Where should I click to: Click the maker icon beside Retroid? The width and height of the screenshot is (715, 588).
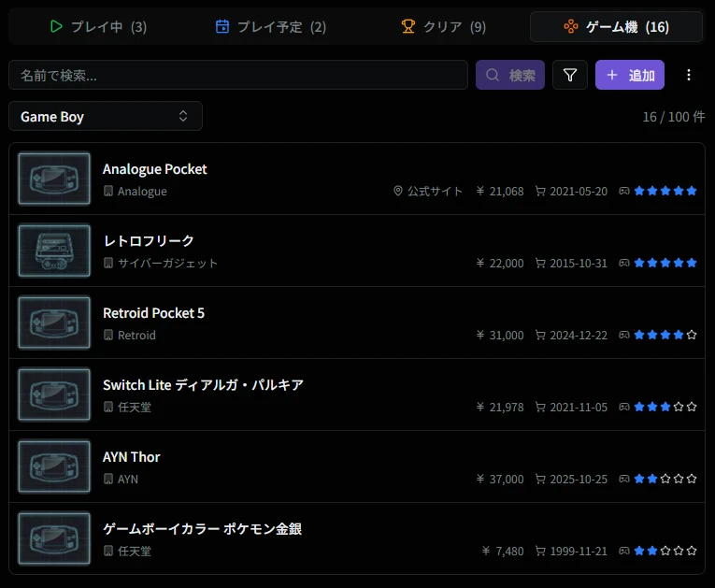pos(108,336)
